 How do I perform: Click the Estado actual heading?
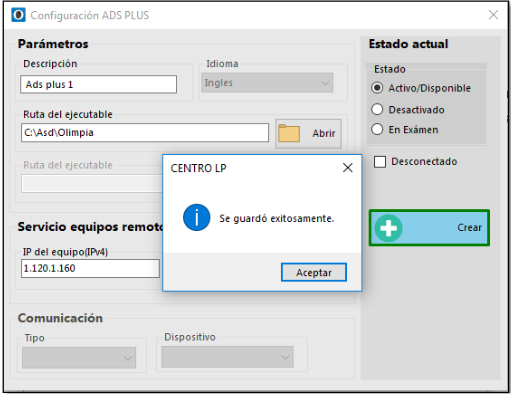tap(408, 44)
